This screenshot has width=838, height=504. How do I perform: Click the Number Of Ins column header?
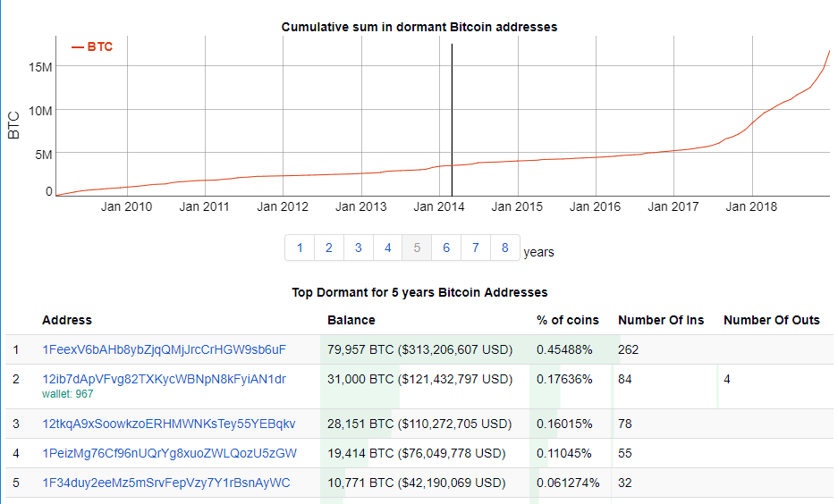click(661, 320)
